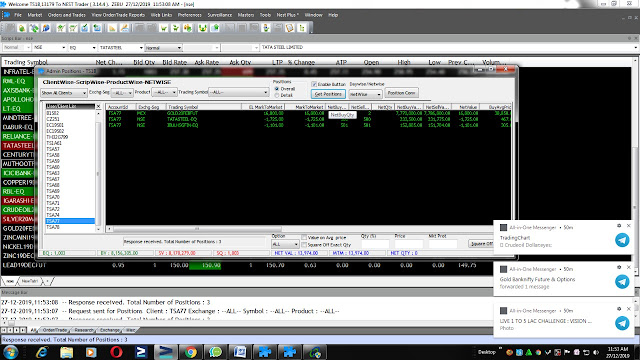The height and width of the screenshot is (360, 640).
Task: Switch to the Exchange message tab
Action: click(x=110, y=330)
